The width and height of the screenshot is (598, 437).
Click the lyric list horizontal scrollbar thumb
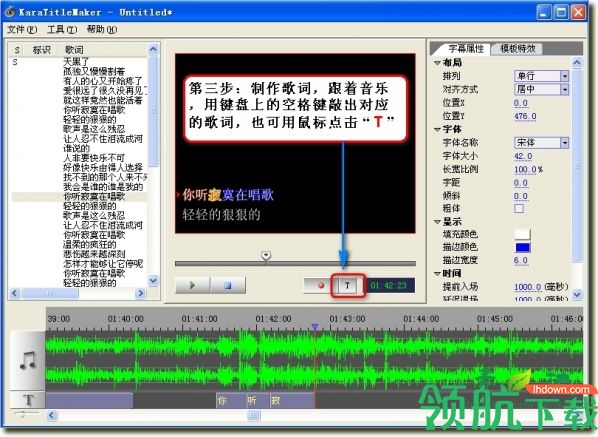click(50, 293)
